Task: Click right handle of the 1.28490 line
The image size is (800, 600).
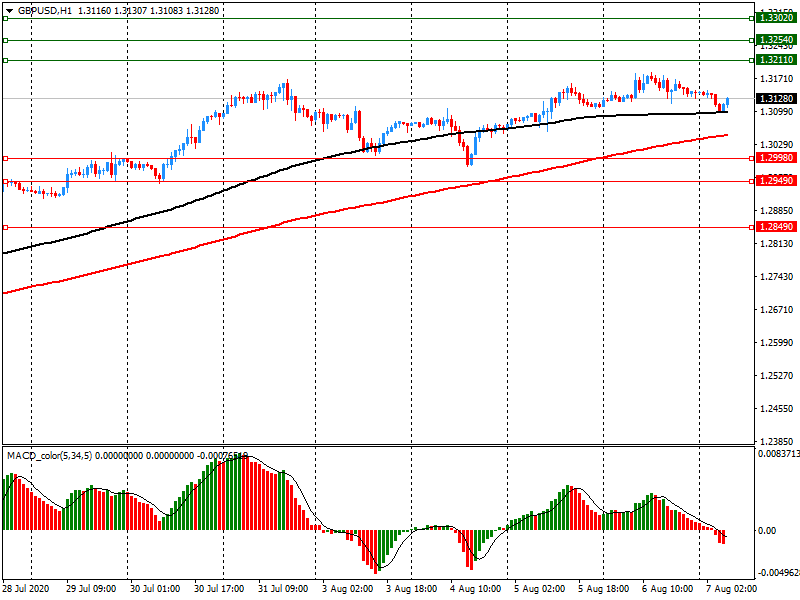Action: pyautogui.click(x=752, y=228)
